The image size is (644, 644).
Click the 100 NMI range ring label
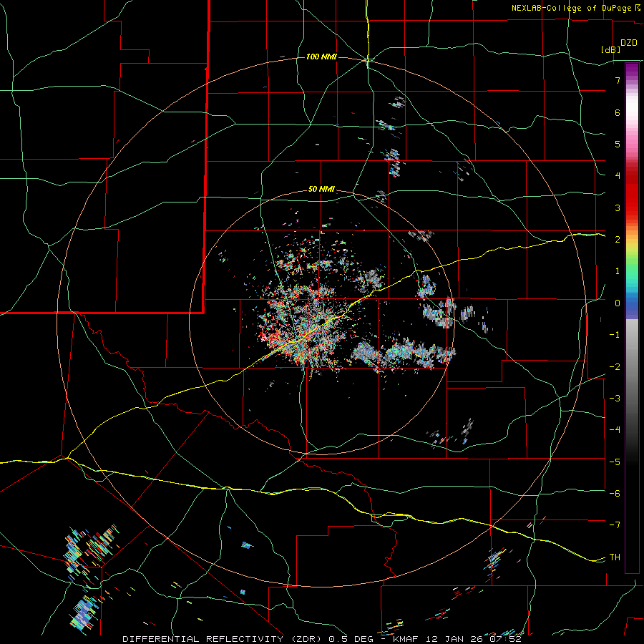(321, 57)
